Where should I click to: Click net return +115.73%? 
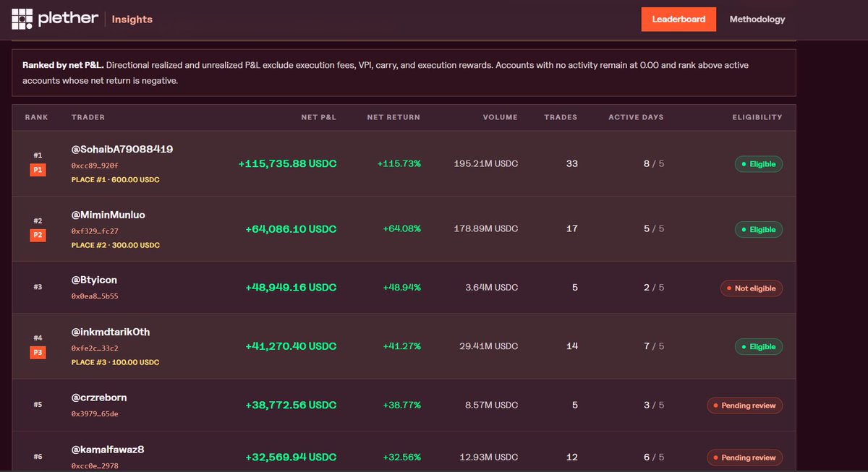399,164
